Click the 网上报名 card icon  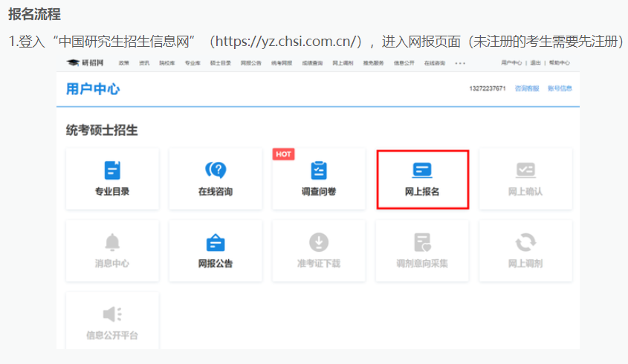(422, 170)
